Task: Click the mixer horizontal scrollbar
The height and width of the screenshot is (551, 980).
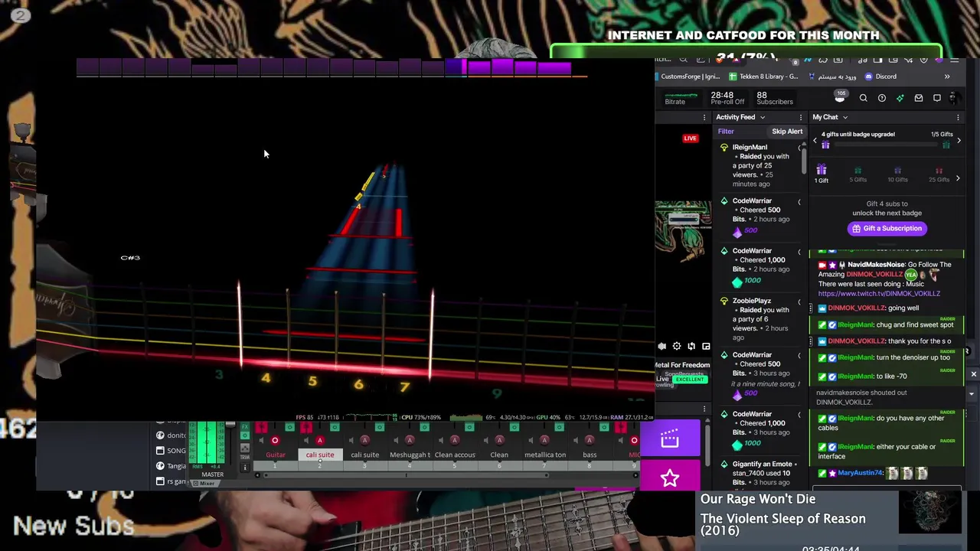Action: click(406, 475)
